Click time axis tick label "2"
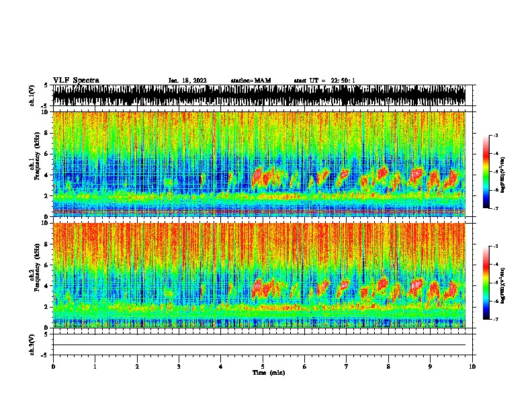This screenshot has height=411, width=532. pyautogui.click(x=137, y=367)
